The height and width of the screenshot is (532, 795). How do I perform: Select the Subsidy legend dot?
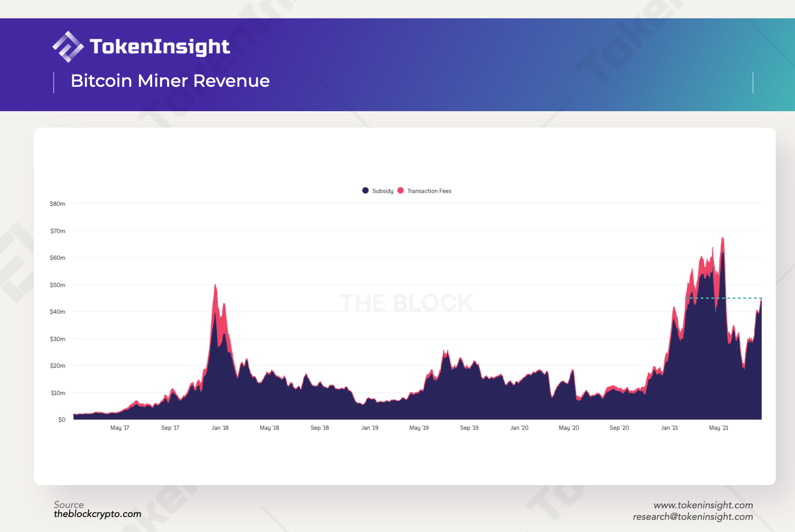365,191
